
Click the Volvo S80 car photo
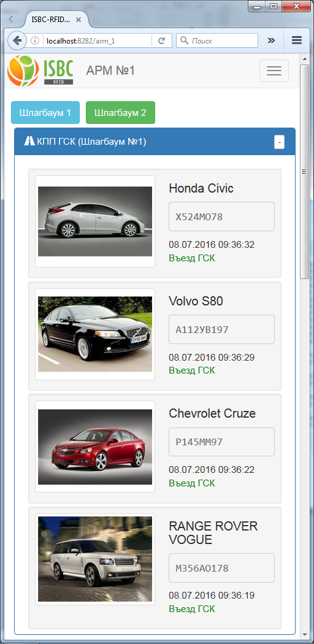[x=95, y=334]
